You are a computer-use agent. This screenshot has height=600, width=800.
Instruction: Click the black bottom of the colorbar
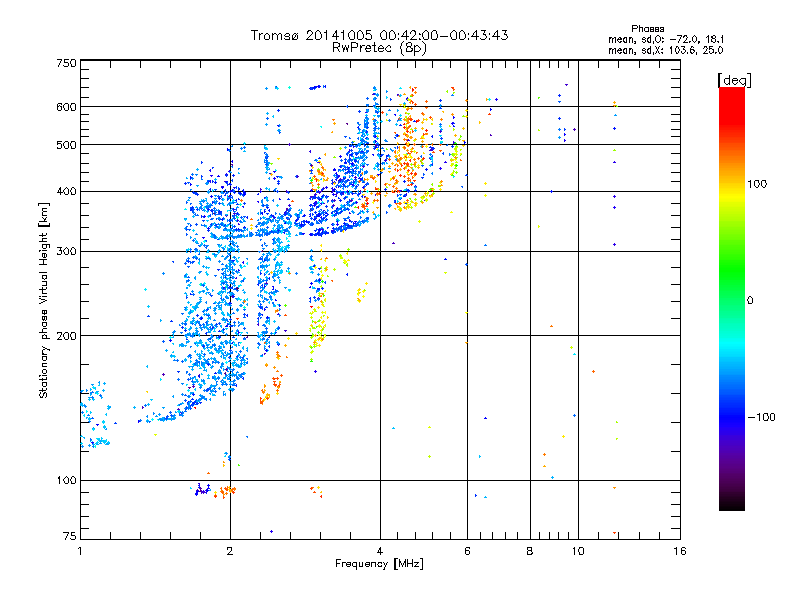pyautogui.click(x=732, y=503)
